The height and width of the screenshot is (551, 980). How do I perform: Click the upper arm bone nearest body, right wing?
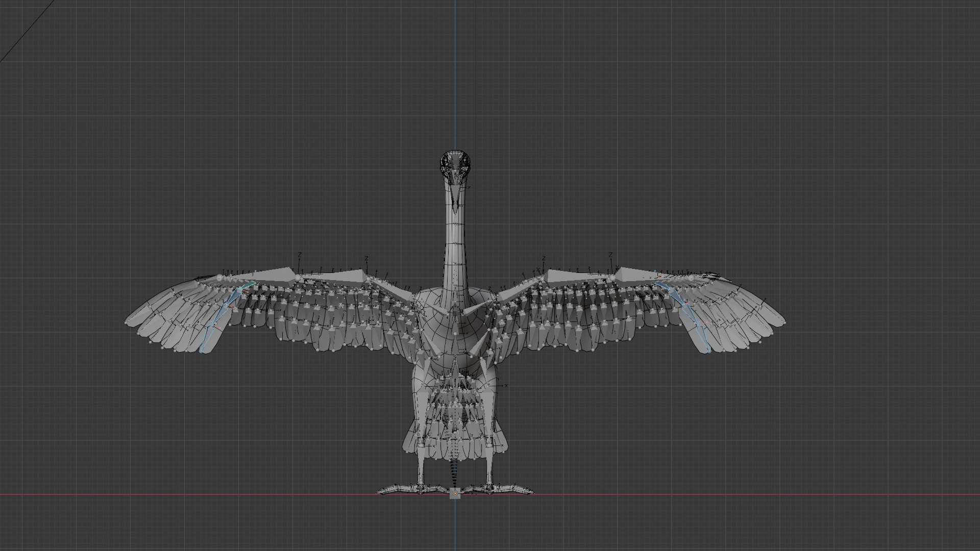tap(517, 289)
